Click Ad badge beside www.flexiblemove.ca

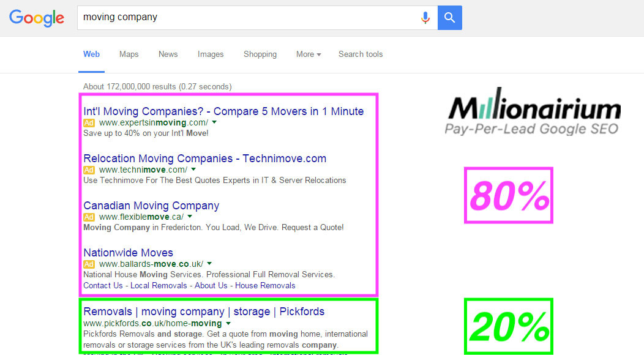(x=89, y=217)
